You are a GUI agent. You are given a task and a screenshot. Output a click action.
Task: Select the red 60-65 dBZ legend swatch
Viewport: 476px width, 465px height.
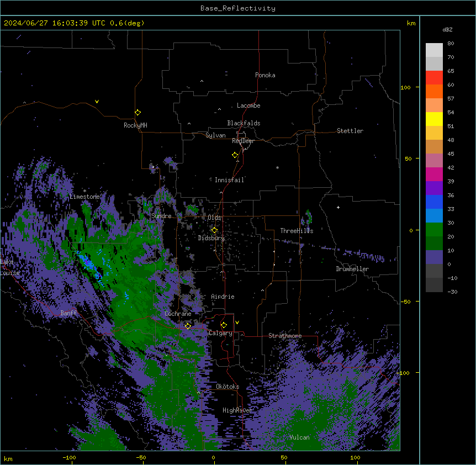click(x=434, y=77)
